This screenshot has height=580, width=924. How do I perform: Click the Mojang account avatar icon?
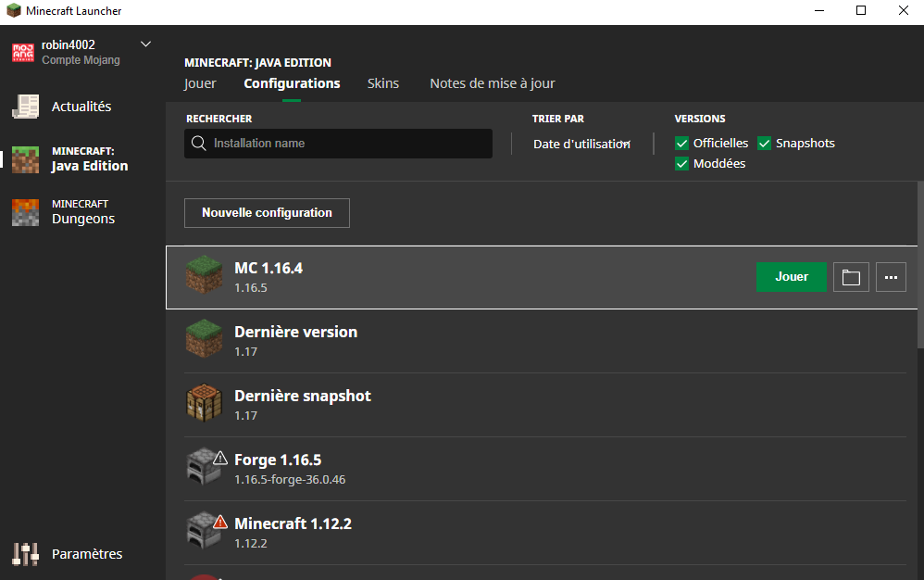23,52
